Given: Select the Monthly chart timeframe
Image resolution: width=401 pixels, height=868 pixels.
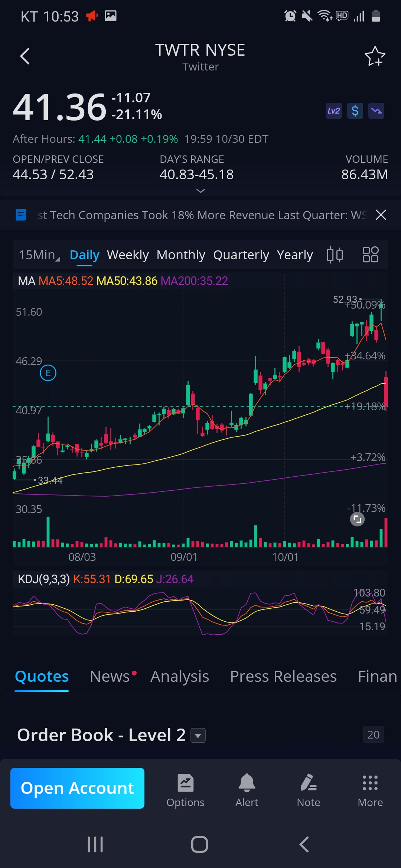Looking at the screenshot, I should point(181,255).
